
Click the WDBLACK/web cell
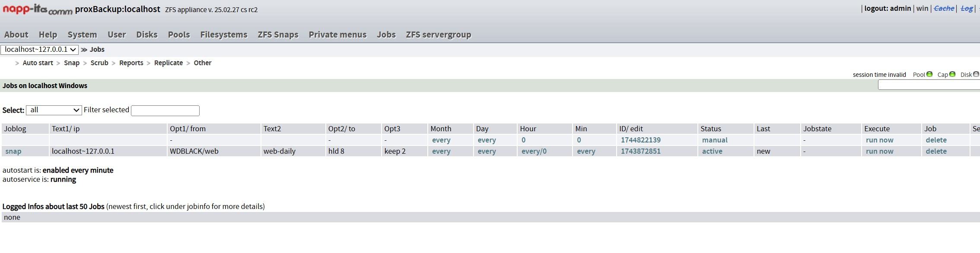[213, 152]
